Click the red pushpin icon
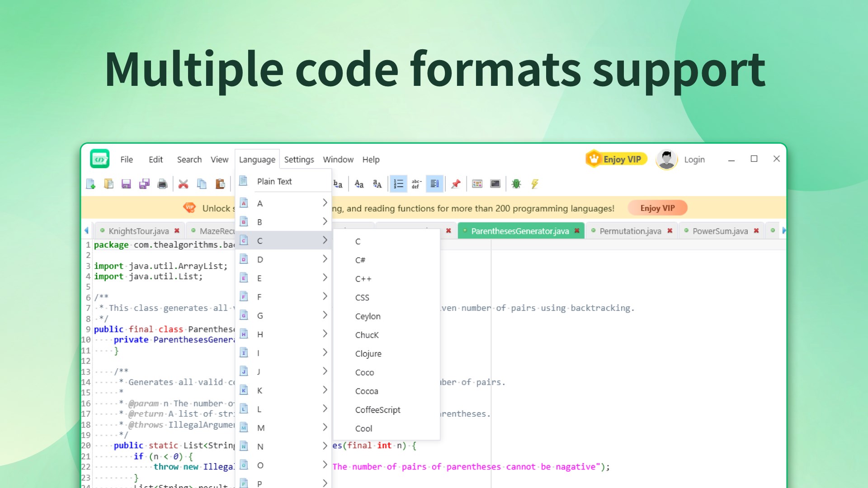The width and height of the screenshot is (868, 488). click(x=456, y=184)
